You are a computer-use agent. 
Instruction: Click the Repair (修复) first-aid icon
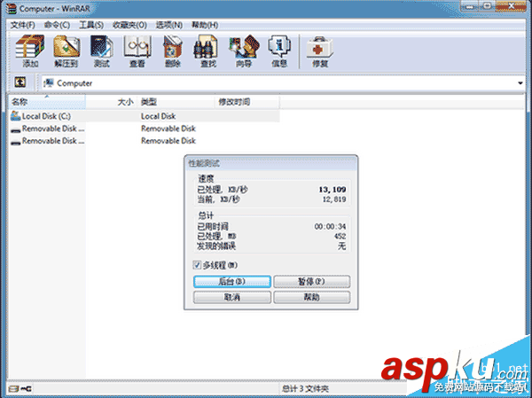[319, 51]
